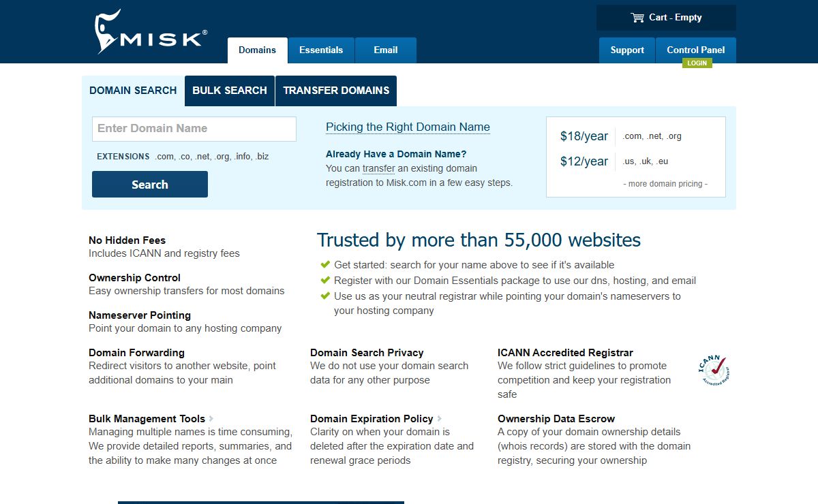Click the .us, .uk, .eu pricing text
The height and width of the screenshot is (504, 818).
[x=646, y=161]
